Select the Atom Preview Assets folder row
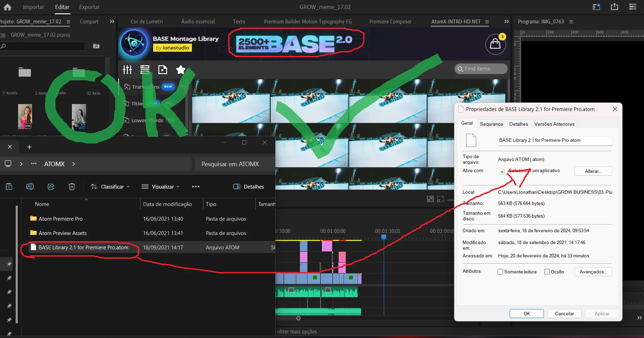 (x=148, y=233)
